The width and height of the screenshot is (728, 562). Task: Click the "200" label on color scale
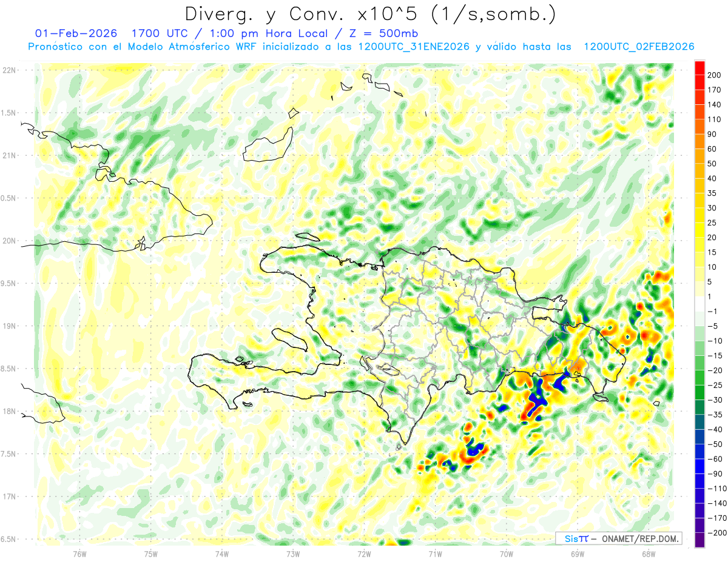714,75
